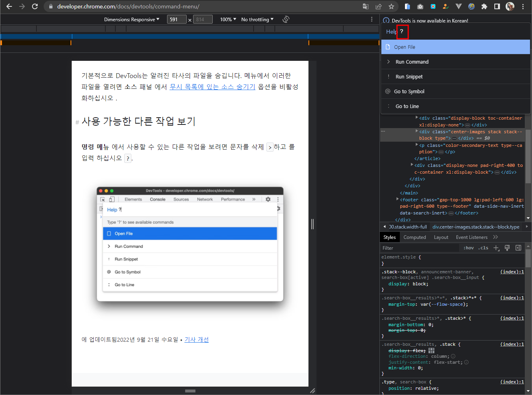The height and width of the screenshot is (395, 532).
Task: Open the Vue devtools extension
Action: [459, 6]
